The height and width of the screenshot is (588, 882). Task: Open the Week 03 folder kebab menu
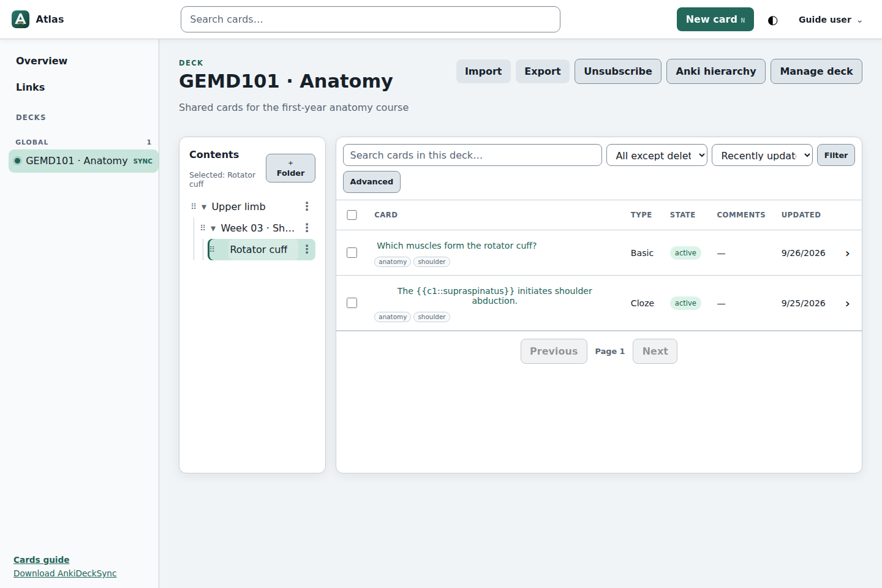[x=307, y=228]
